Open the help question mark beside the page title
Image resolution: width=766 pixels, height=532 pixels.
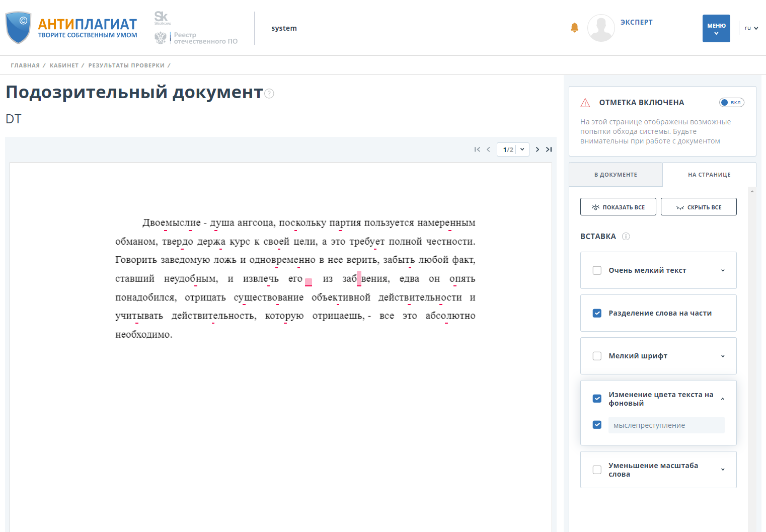269,94
